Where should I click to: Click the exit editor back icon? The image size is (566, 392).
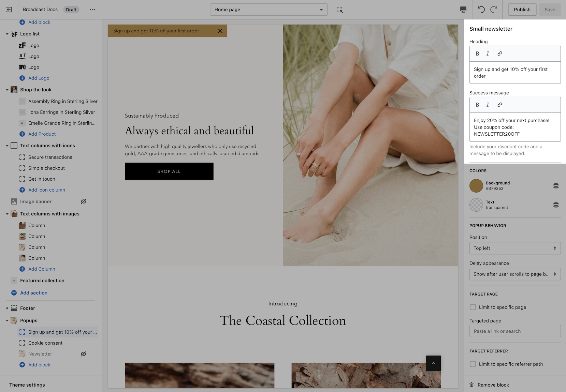click(x=9, y=10)
